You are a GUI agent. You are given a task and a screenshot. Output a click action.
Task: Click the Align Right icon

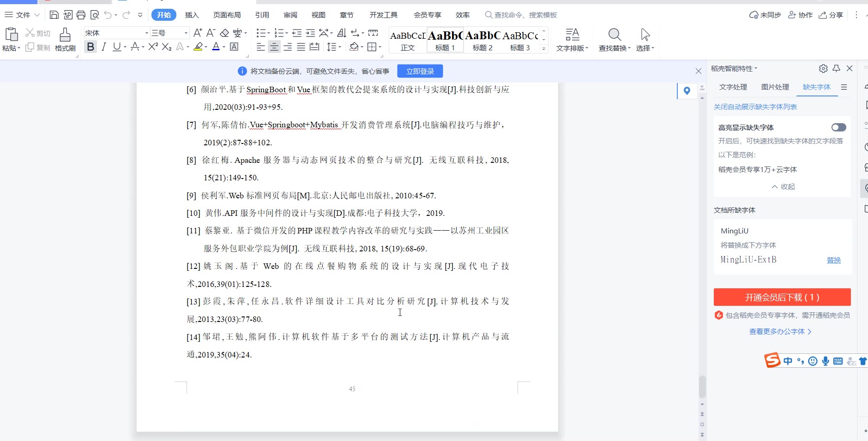pos(288,47)
